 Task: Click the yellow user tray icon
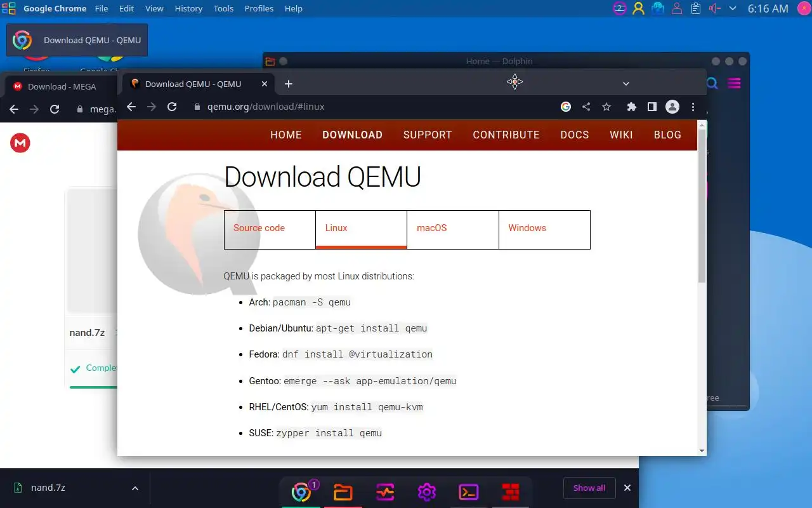639,8
